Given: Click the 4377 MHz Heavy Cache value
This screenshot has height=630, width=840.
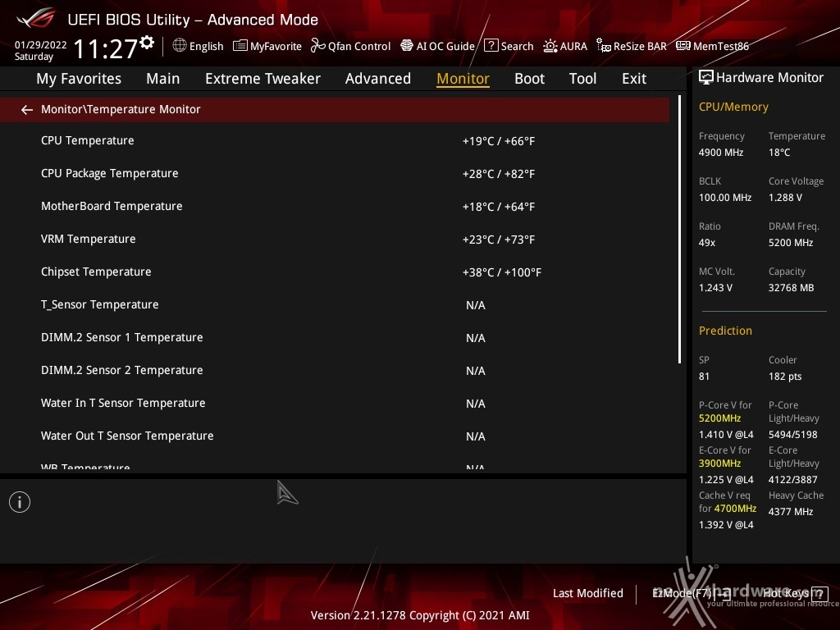Looking at the screenshot, I should pos(791,512).
